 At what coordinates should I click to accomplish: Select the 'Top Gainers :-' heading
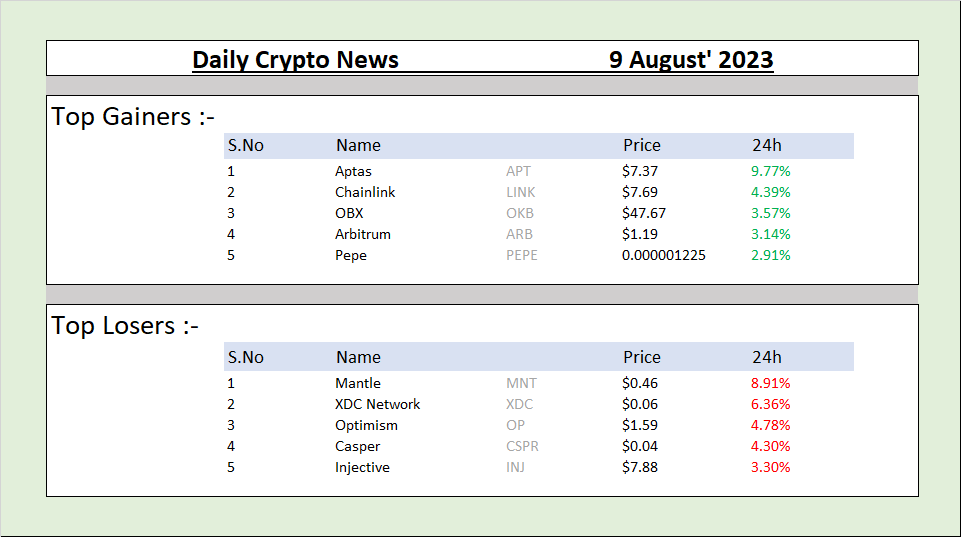(x=133, y=116)
